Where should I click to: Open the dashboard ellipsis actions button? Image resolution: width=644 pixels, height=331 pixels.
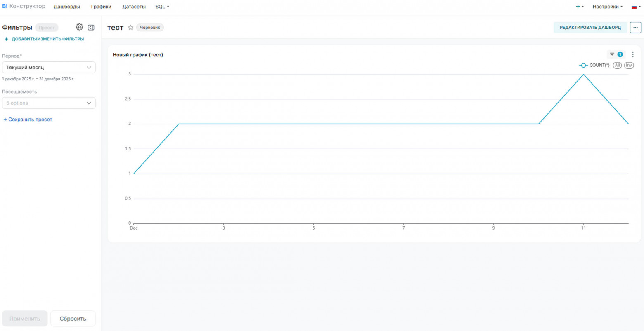click(635, 28)
